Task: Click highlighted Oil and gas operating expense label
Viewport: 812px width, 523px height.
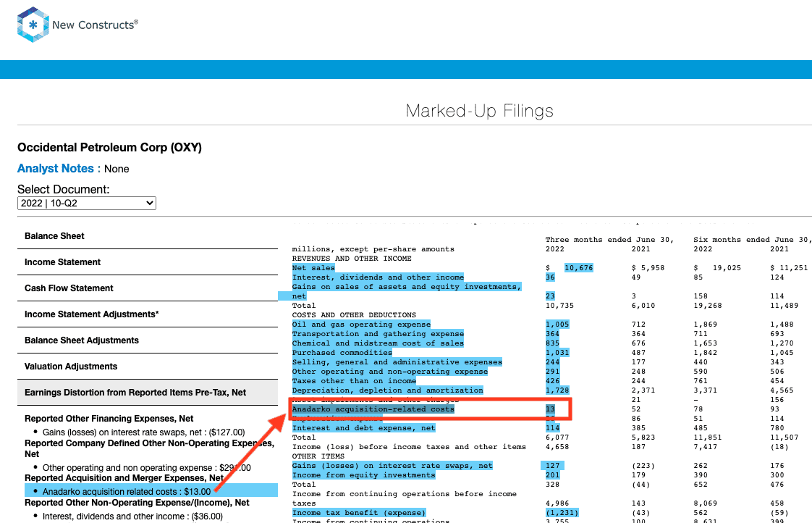Action: [361, 325]
